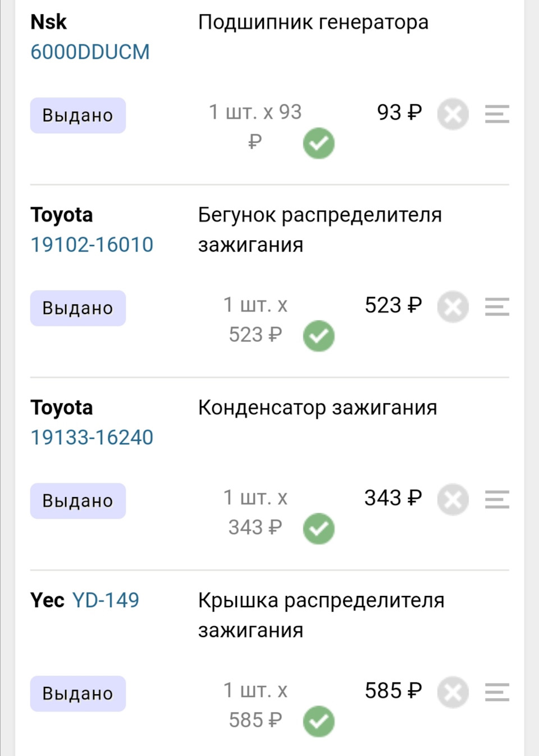Click the Выдано status for 19133-16240
The height and width of the screenshot is (756, 539).
pos(78,500)
